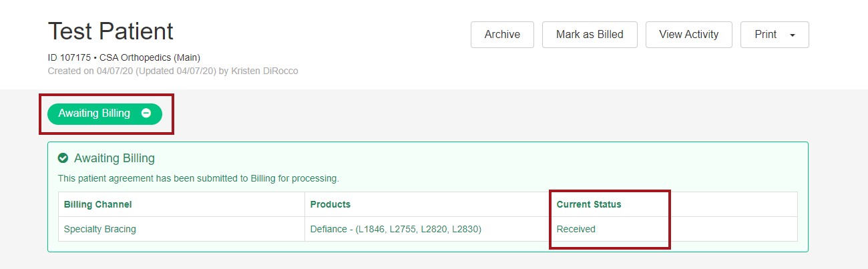Click the Defiance product codes cell

pos(396,229)
